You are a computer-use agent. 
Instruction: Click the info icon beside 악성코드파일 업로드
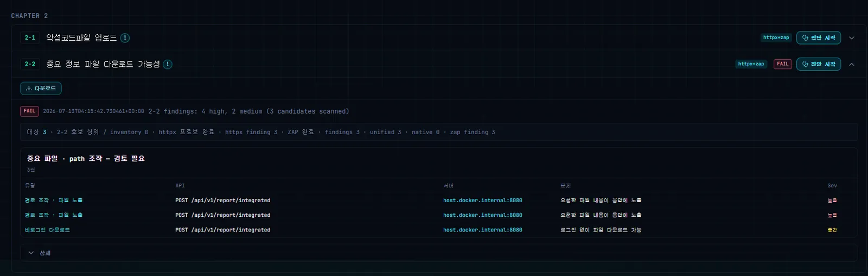coord(125,37)
